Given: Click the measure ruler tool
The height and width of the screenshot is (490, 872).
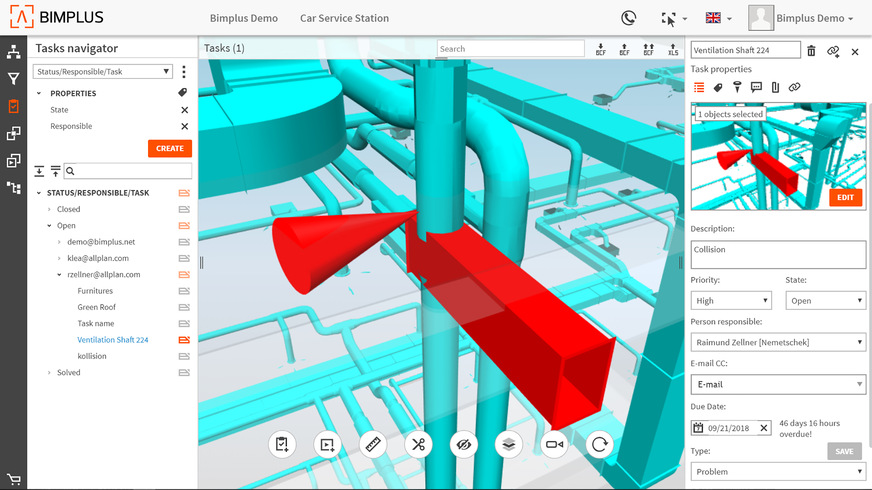Looking at the screenshot, I should click(x=372, y=445).
